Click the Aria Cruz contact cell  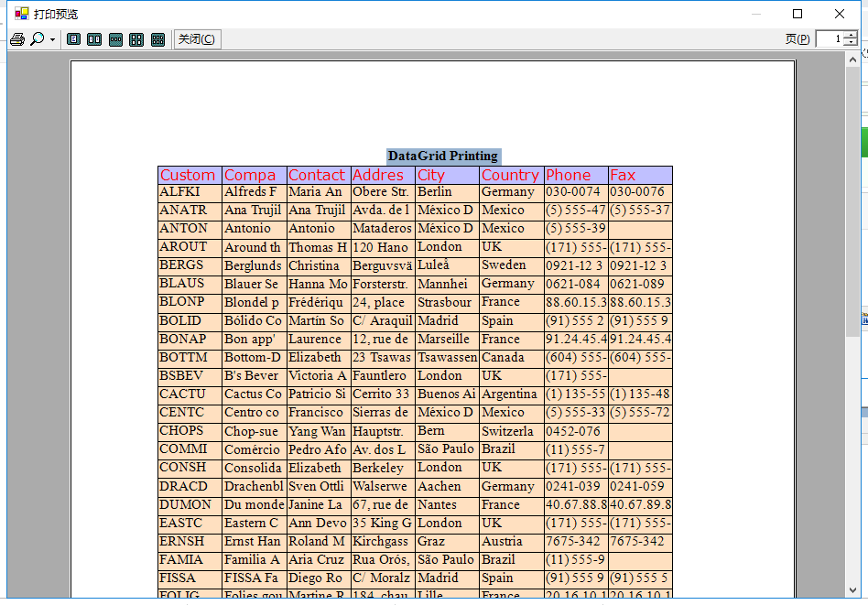click(x=319, y=559)
